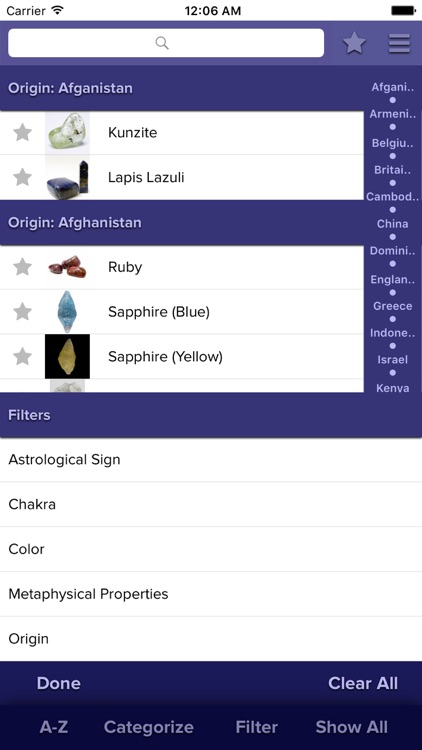Tap the search magnifier field
This screenshot has width=422, height=750.
pos(166,43)
